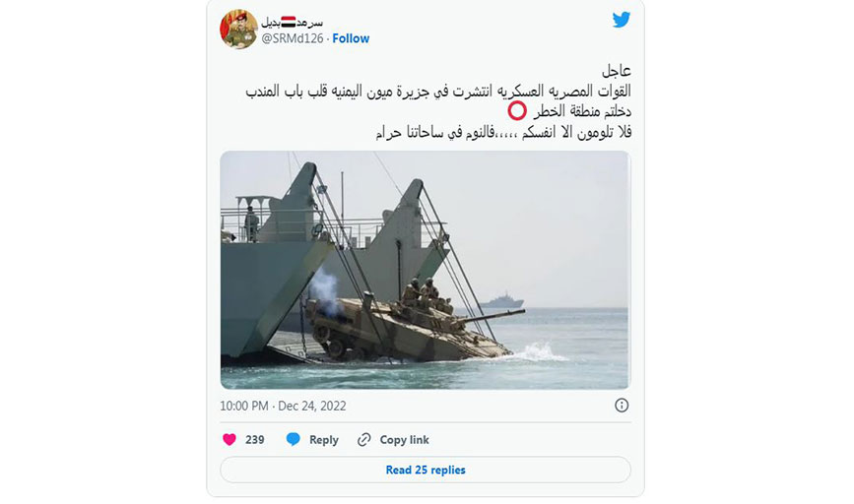Click the Twitter bird logo
Screen dimensions: 854x504
[621, 20]
